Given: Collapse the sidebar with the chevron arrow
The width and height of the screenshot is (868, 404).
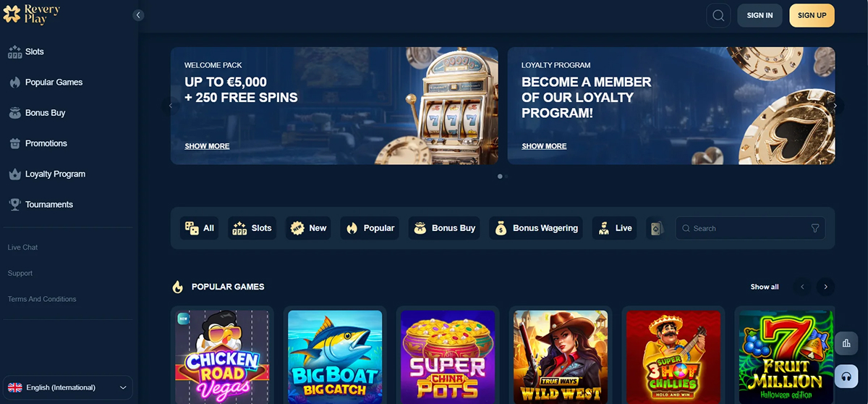Looking at the screenshot, I should tap(138, 15).
